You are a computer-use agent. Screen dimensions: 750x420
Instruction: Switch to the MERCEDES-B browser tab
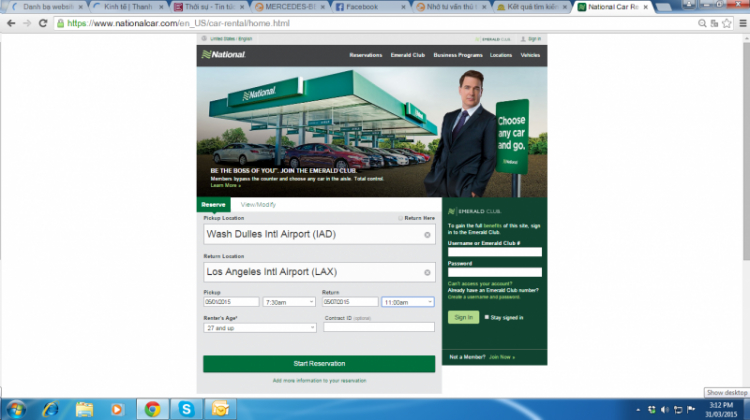point(290,7)
